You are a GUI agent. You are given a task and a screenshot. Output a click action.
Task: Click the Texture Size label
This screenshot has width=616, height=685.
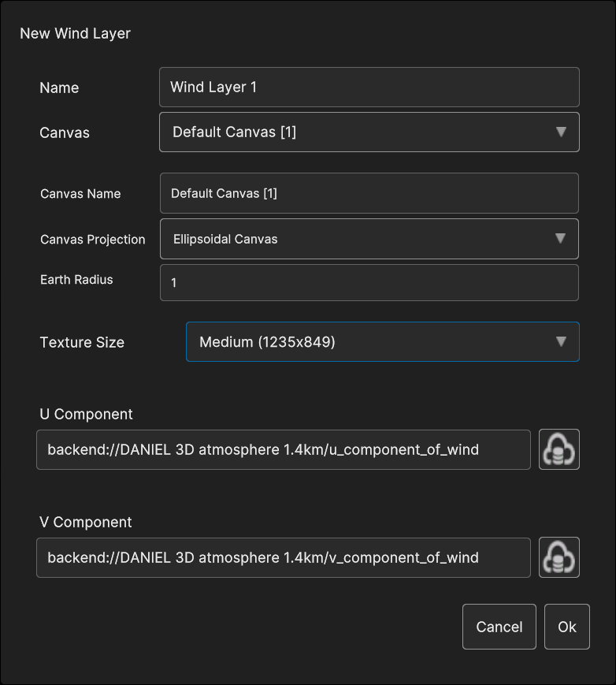pyautogui.click(x=82, y=342)
